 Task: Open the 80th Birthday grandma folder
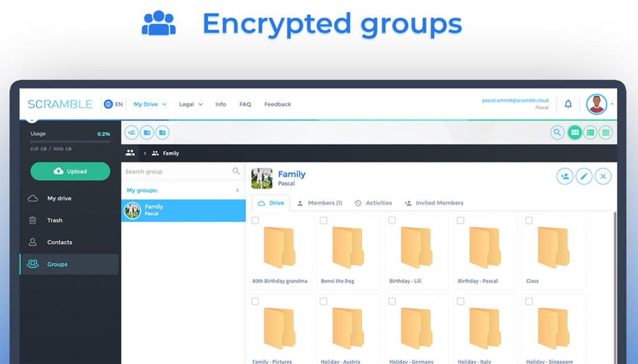[279, 252]
